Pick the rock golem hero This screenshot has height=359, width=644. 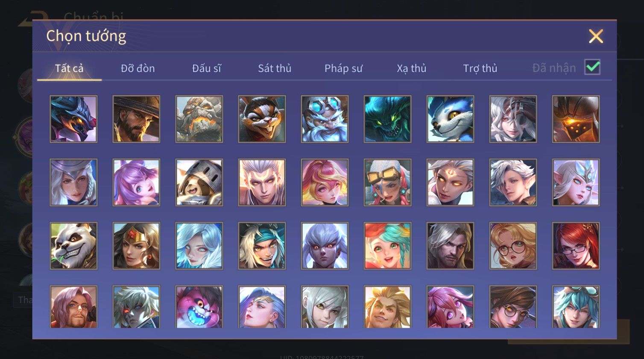coord(199,119)
